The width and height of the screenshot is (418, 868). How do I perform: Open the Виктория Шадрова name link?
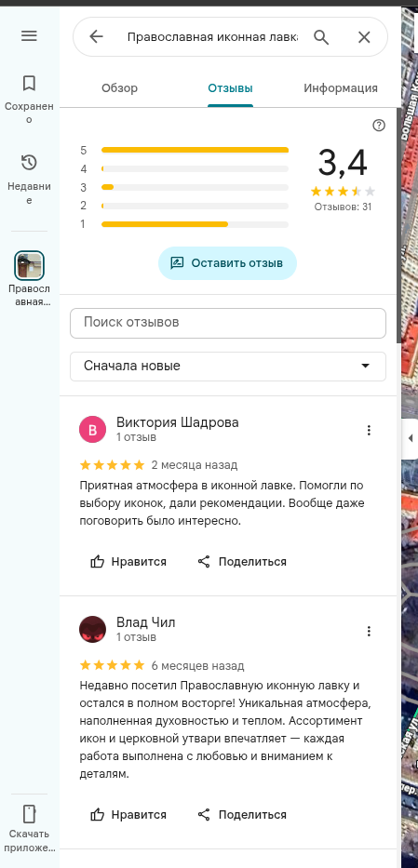(x=177, y=422)
